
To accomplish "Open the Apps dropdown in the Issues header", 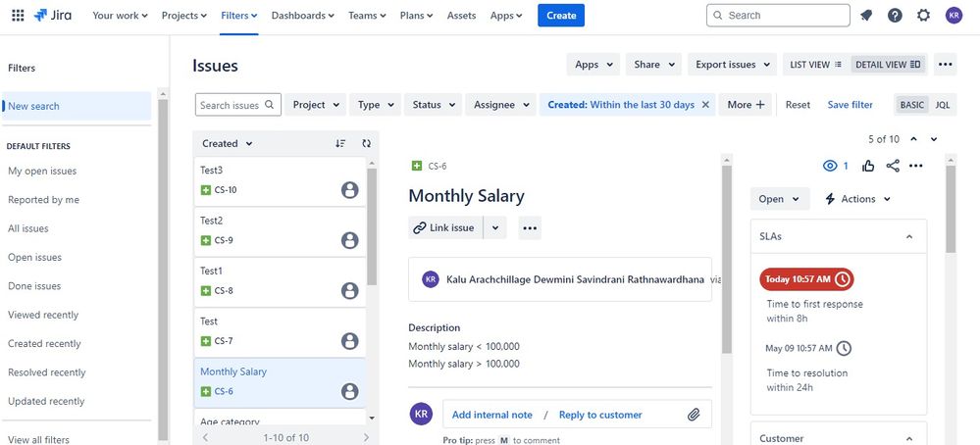I will click(x=593, y=65).
